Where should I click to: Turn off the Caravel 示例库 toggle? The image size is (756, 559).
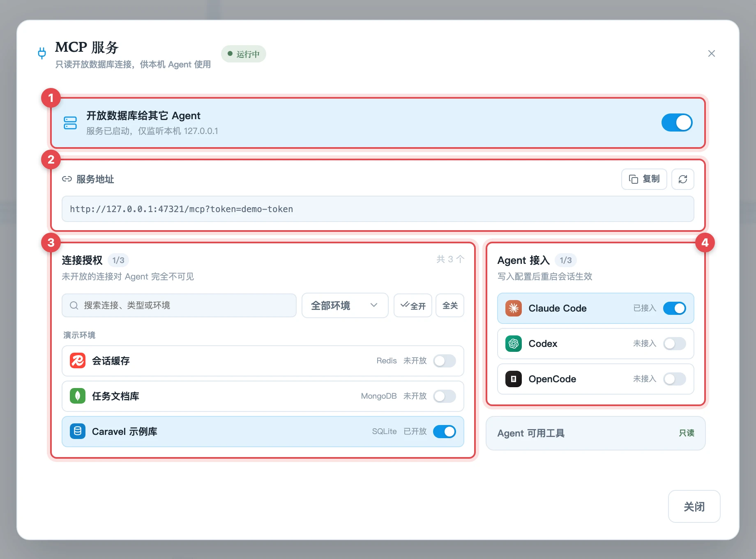(445, 432)
